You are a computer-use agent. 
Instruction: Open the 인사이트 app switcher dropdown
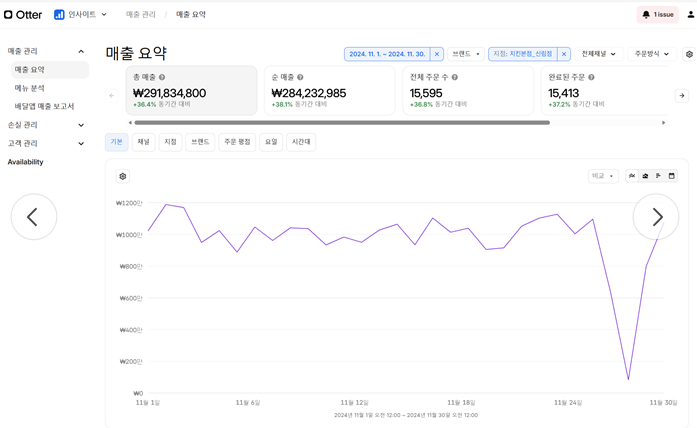click(x=80, y=15)
